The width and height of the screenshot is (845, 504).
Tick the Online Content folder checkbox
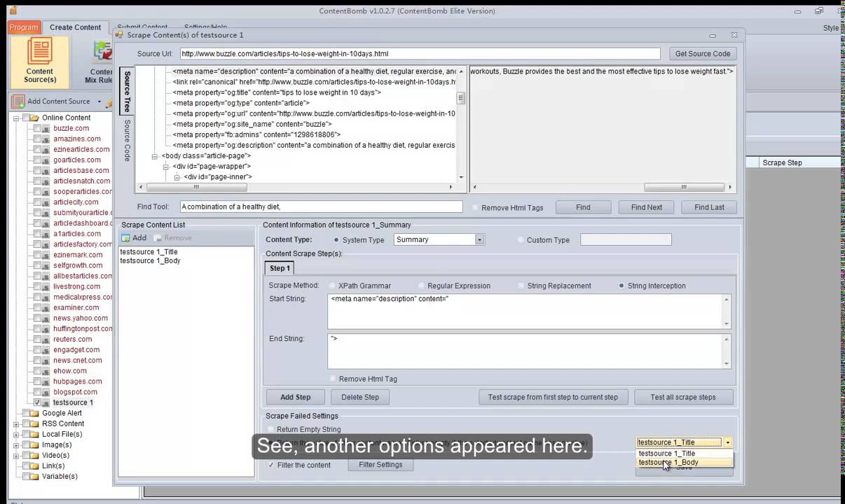tap(26, 118)
